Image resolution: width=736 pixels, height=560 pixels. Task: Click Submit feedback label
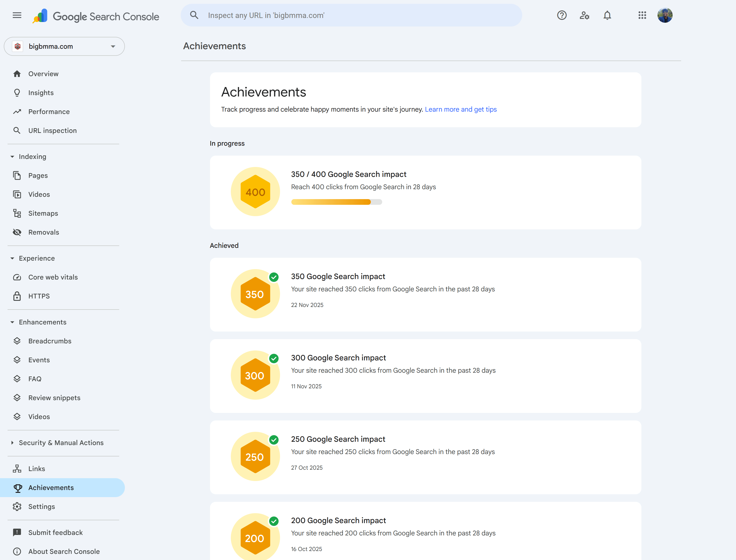click(x=55, y=533)
